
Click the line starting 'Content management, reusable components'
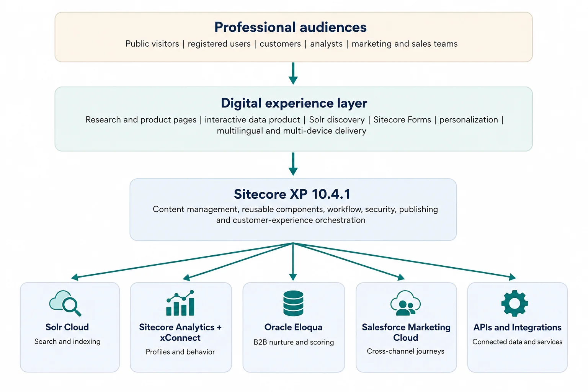[295, 209]
